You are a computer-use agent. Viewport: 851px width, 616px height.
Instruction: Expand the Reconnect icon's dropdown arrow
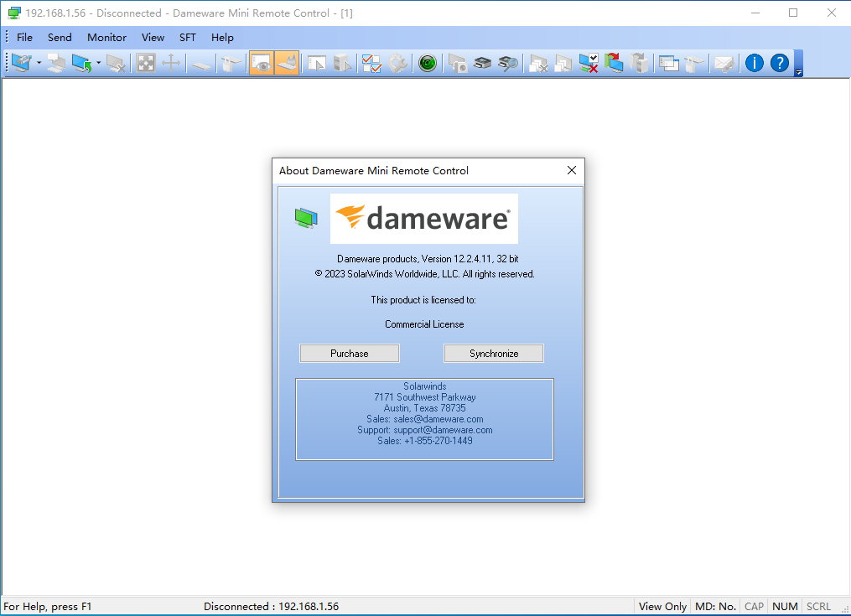[x=98, y=63]
